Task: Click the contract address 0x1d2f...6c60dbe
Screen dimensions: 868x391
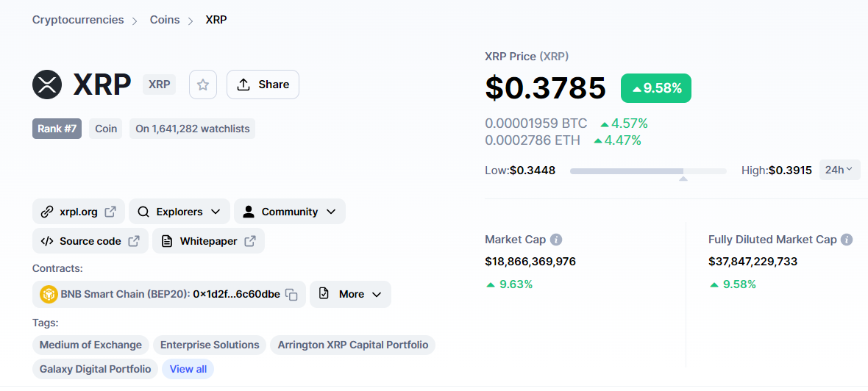Action: (x=236, y=294)
